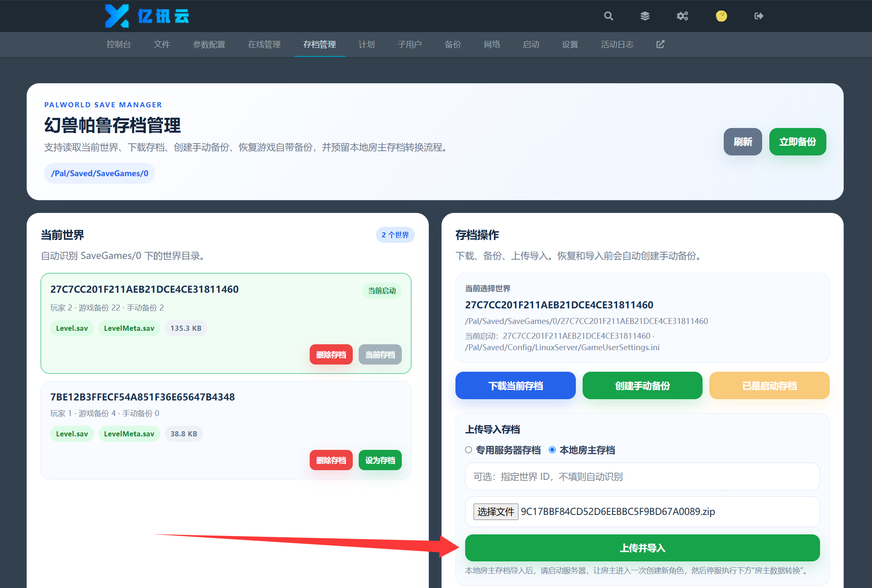Select world card 7BE12B3FFECF54A851F36E65647B4348

226,430
